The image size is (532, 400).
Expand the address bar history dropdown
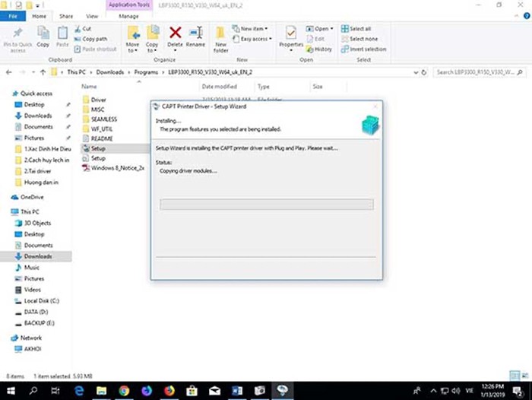pyautogui.click(x=416, y=72)
